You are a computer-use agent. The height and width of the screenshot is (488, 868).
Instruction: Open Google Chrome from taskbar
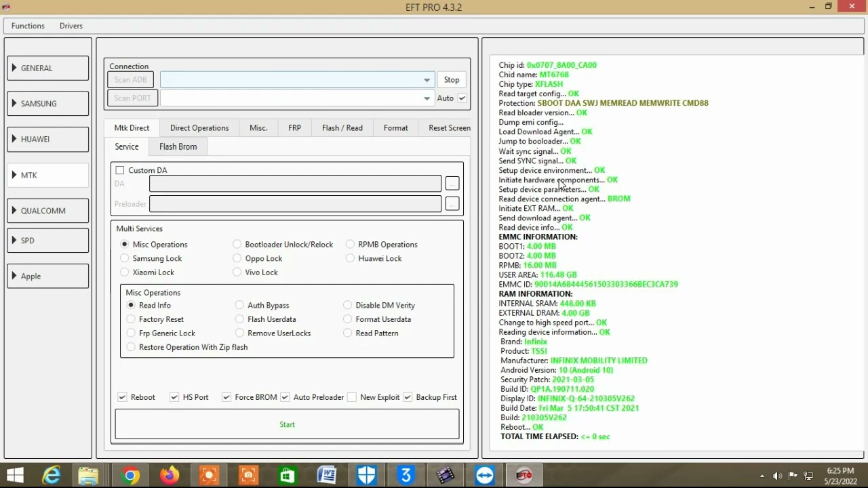pos(130,475)
